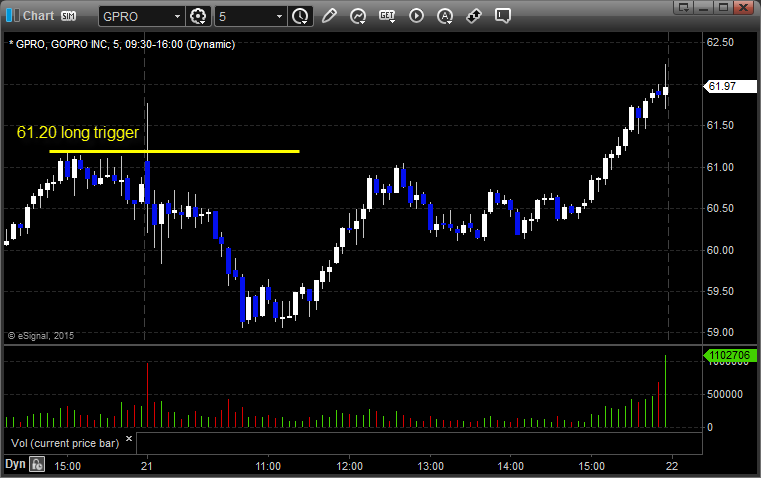Click the 61.50 price axis label
This screenshot has height=478, width=761.
tap(720, 125)
